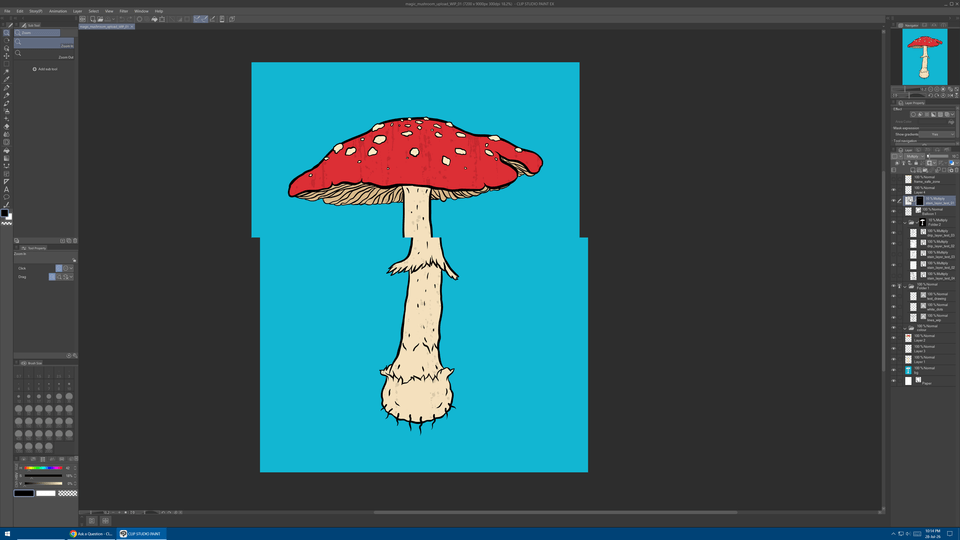Image resolution: width=960 pixels, height=540 pixels.
Task: Open the Window menu
Action: pyautogui.click(x=141, y=11)
